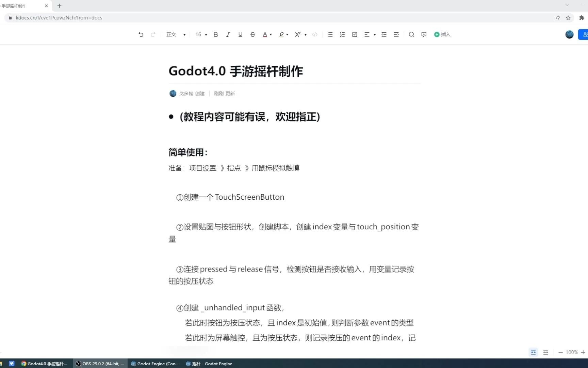This screenshot has width=588, height=368.
Task: Insert a checkbox to-do list
Action: click(x=355, y=34)
